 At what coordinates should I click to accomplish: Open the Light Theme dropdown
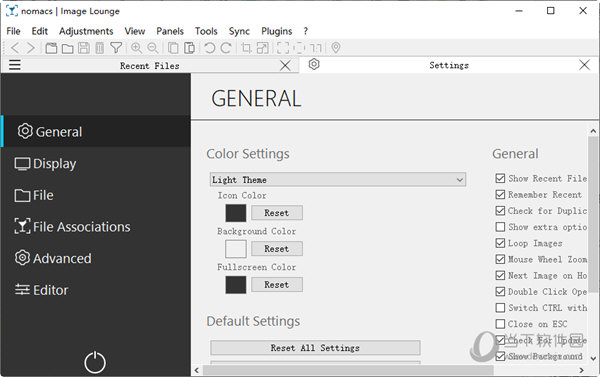click(338, 180)
